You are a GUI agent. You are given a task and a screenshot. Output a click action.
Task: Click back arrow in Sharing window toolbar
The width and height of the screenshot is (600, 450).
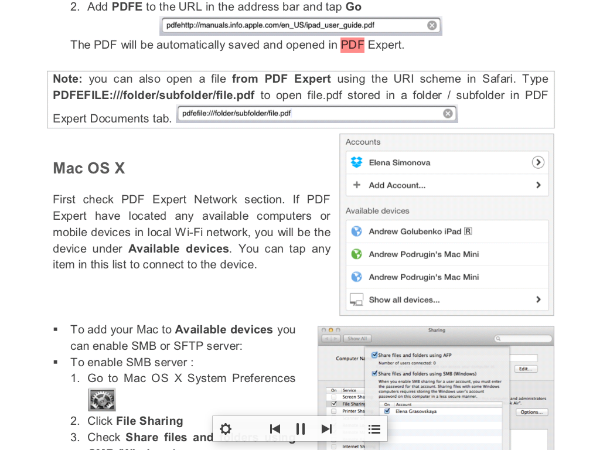tap(327, 339)
